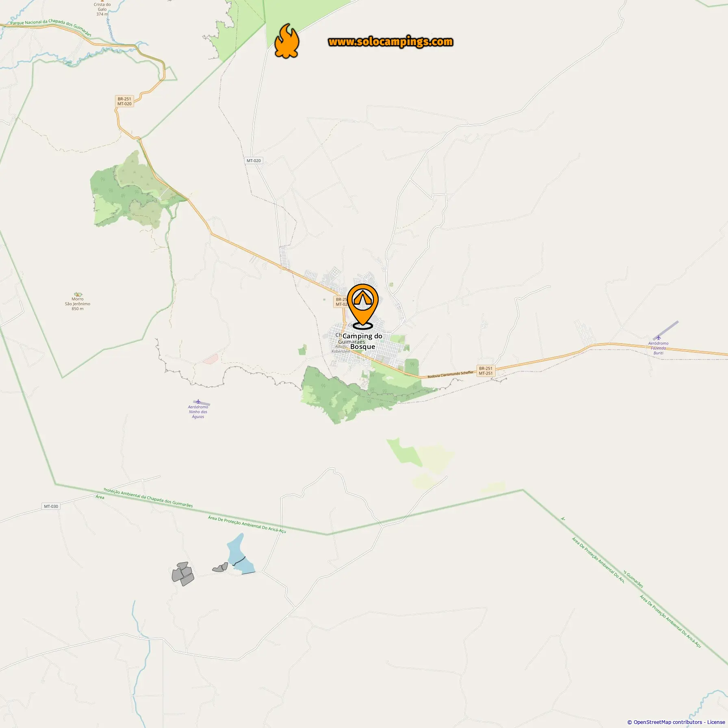Viewport: 728px width, 728px height.
Task: Open the www.solocampings.com link text
Action: (390, 41)
